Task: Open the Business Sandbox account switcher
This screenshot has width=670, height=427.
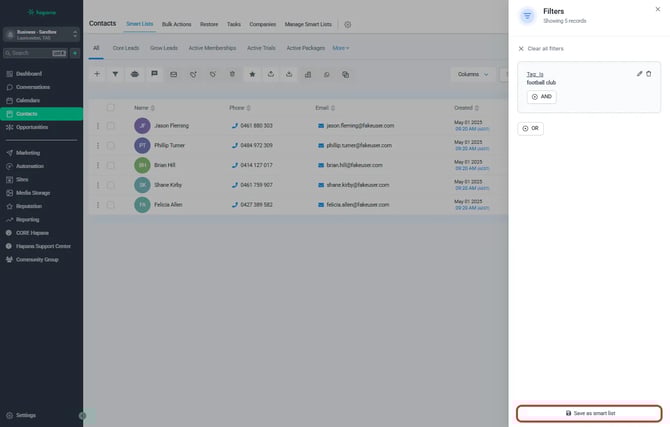Action: (41, 34)
